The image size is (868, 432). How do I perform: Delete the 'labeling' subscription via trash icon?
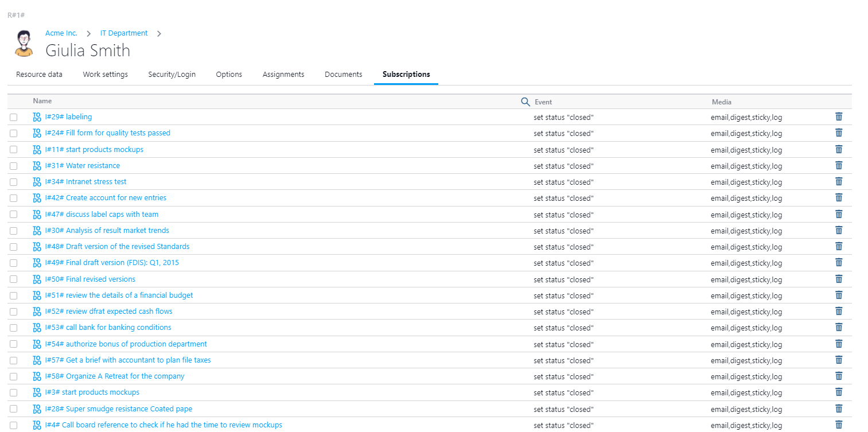(838, 116)
